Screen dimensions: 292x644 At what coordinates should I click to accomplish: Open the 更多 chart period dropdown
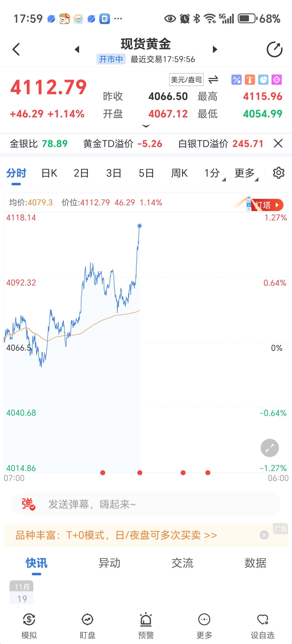coord(246,173)
